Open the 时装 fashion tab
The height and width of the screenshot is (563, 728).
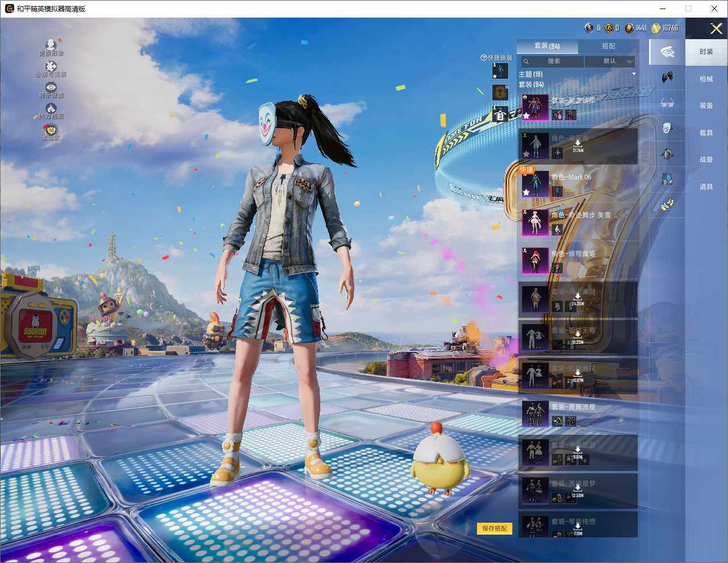tap(706, 52)
